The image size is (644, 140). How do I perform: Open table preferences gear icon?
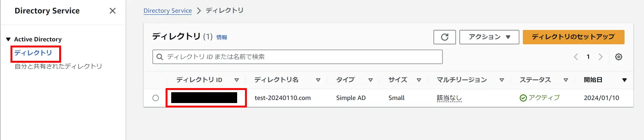pos(619,57)
